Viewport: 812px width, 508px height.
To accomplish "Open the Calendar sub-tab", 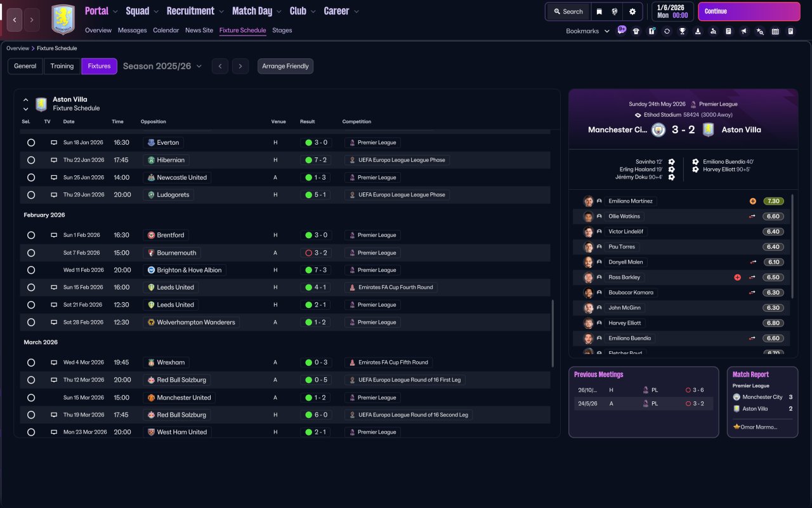I will [x=166, y=30].
